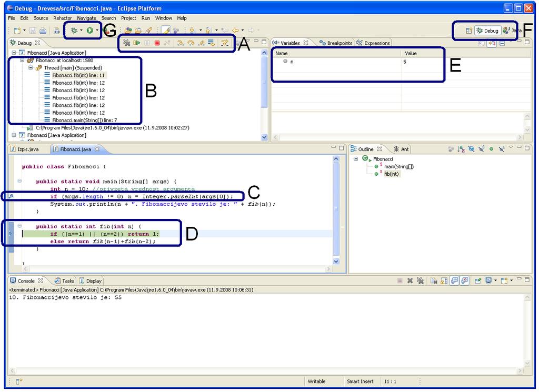The height and width of the screenshot is (392, 539).
Task: Open the Run menu
Action: pos(146,18)
